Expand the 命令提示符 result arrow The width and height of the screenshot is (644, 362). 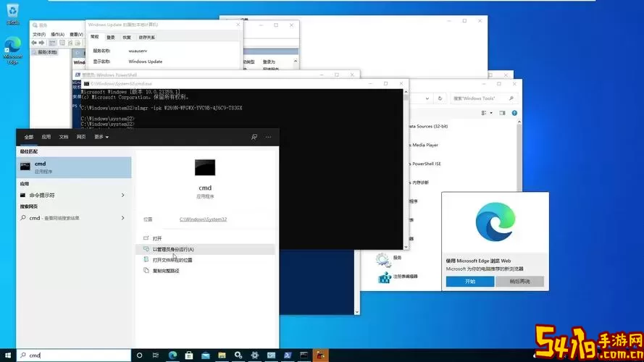(123, 195)
